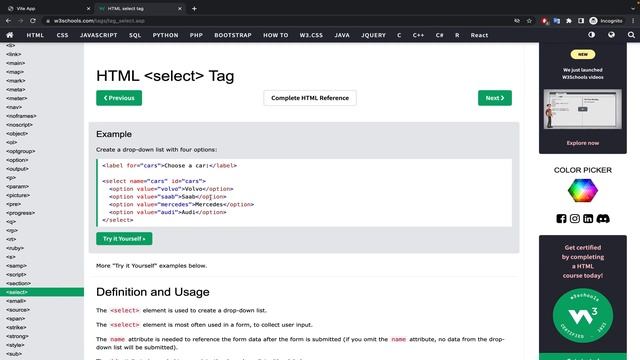Reload the page with refresh icon
Viewport: 640px width, 360px height.
click(x=33, y=21)
